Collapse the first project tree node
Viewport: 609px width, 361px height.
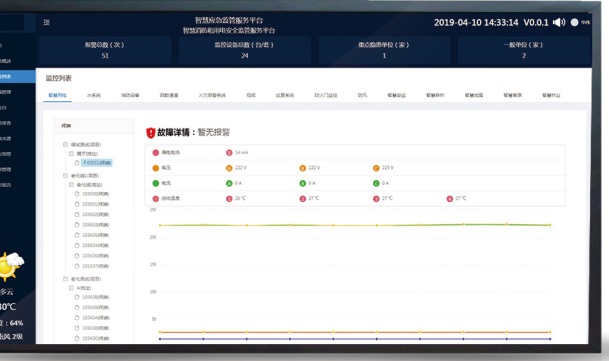point(65,145)
